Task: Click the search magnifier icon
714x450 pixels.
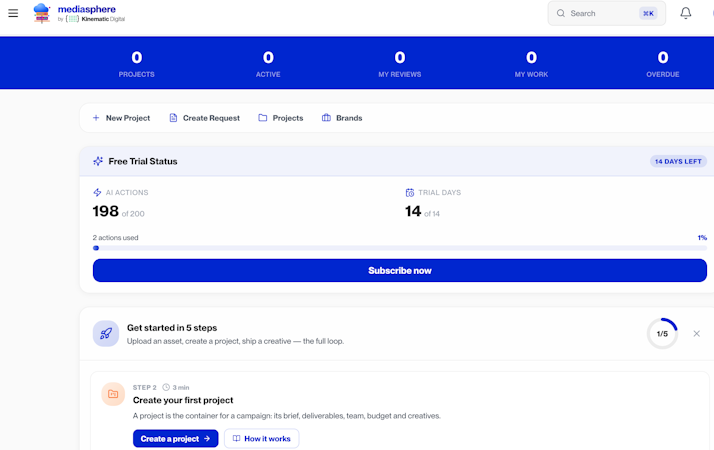Action: tap(561, 13)
